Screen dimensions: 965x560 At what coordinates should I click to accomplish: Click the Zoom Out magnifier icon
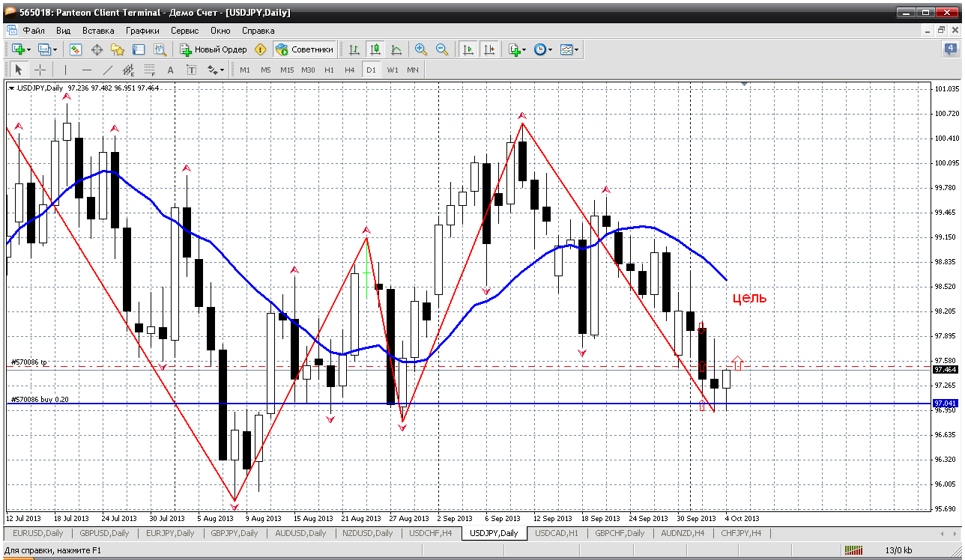442,49
